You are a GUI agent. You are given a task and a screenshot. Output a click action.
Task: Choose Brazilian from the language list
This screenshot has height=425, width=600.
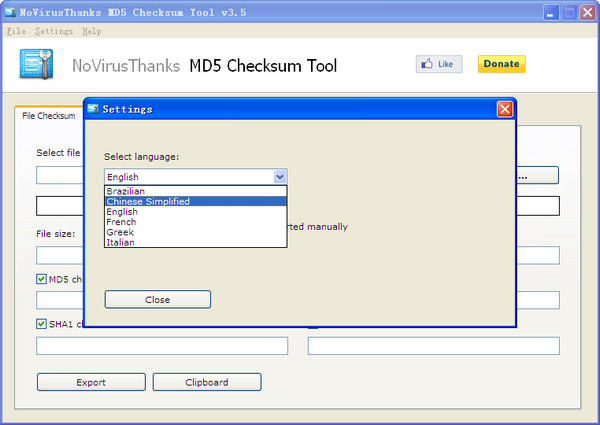[196, 191]
